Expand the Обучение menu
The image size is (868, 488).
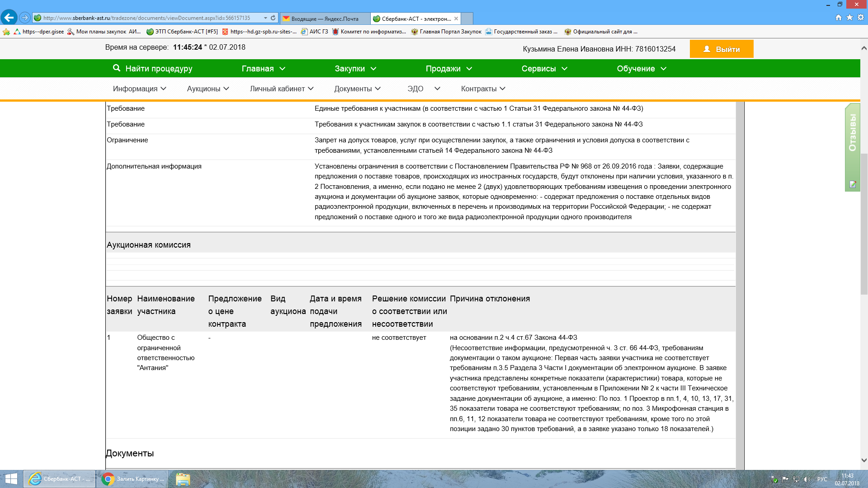(x=642, y=69)
